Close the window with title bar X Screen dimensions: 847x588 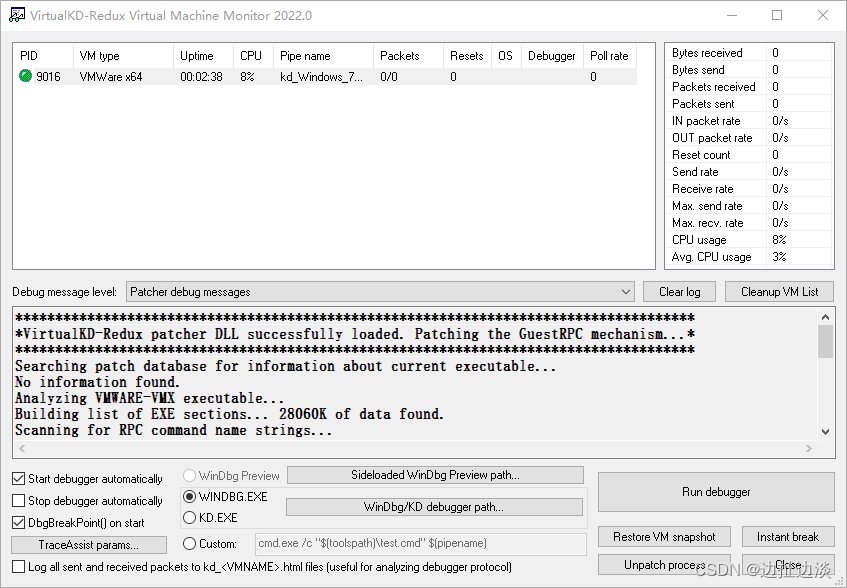pos(823,15)
